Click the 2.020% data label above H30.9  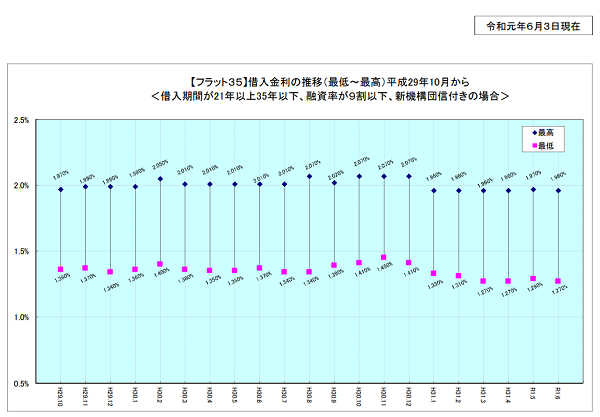pos(336,175)
